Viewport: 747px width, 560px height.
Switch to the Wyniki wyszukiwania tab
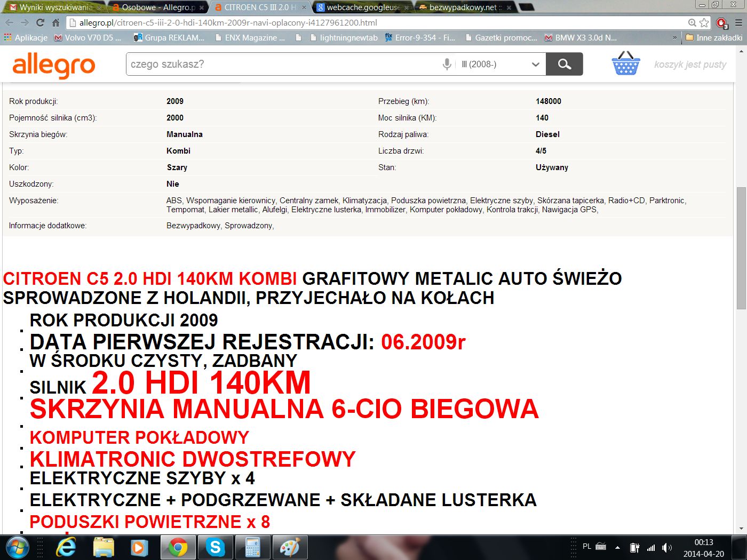point(52,7)
